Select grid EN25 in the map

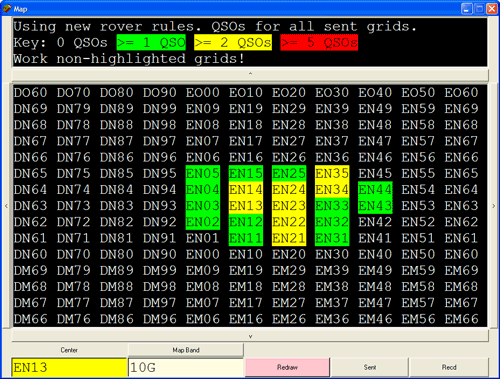click(289, 173)
